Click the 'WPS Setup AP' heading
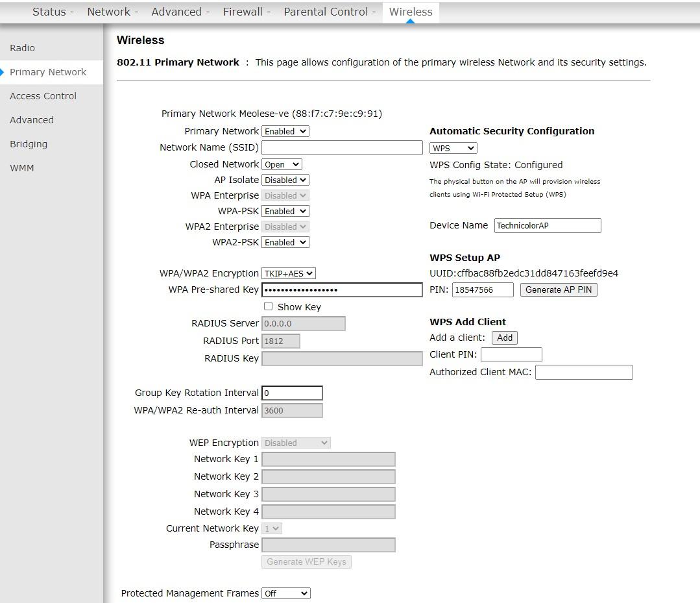700x603 pixels. 465,258
